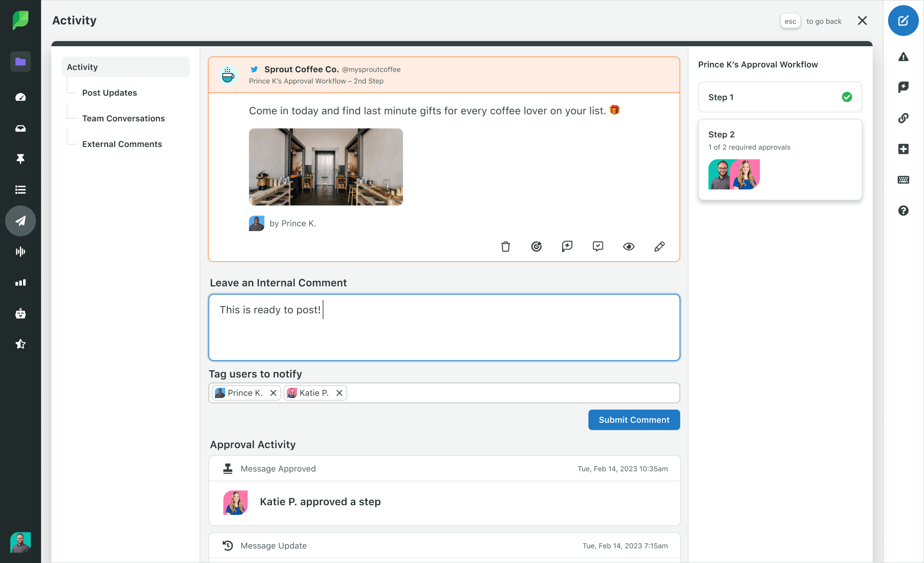Toggle the visibility/eye icon on post
This screenshot has width=924, height=563.
point(628,245)
